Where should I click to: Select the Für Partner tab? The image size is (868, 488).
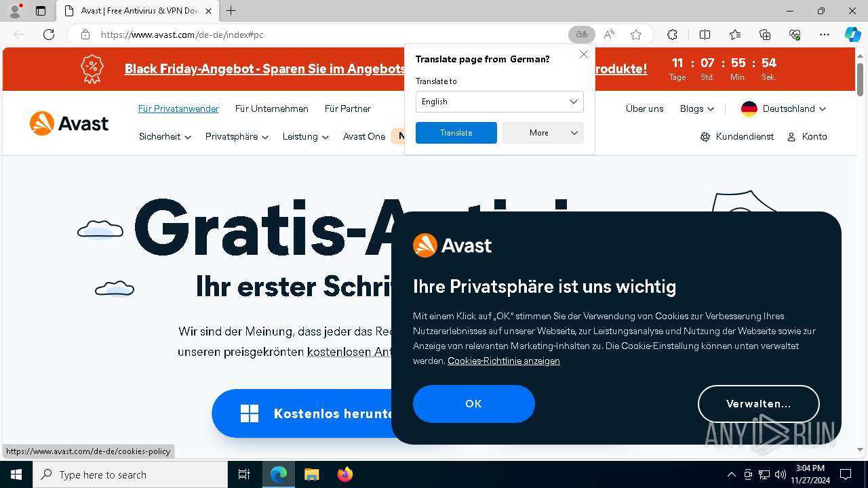[348, 108]
